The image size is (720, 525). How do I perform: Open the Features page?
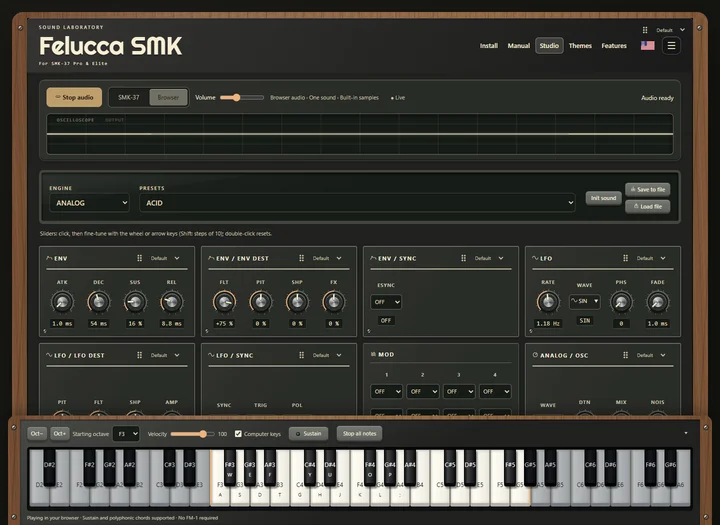click(x=614, y=45)
